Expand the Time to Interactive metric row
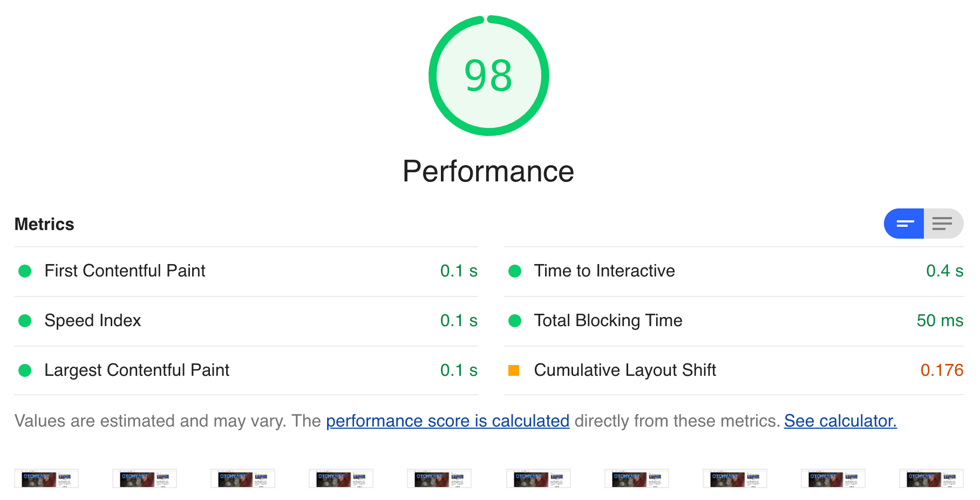 (x=734, y=271)
